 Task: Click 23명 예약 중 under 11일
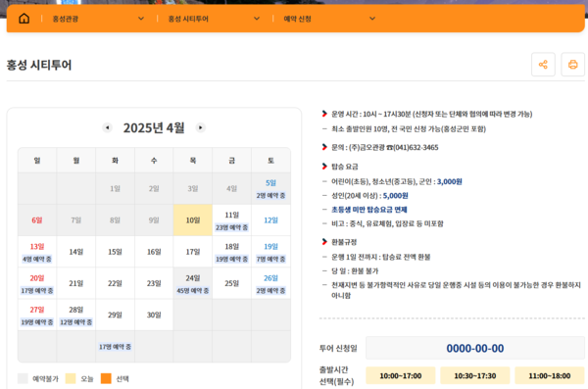[x=231, y=227]
